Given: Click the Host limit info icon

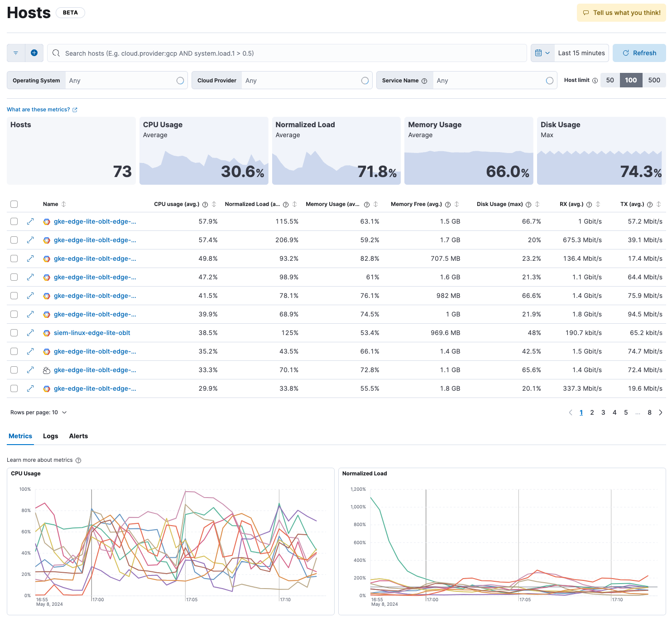Looking at the screenshot, I should [595, 81].
